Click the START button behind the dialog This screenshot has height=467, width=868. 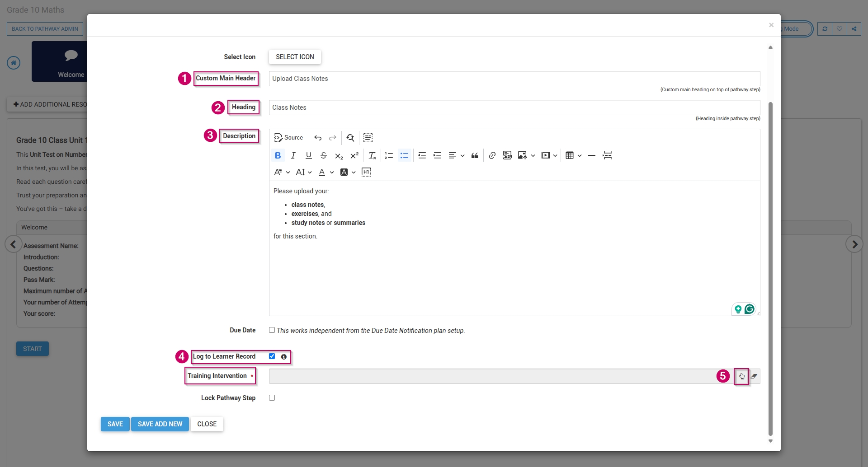(33, 349)
